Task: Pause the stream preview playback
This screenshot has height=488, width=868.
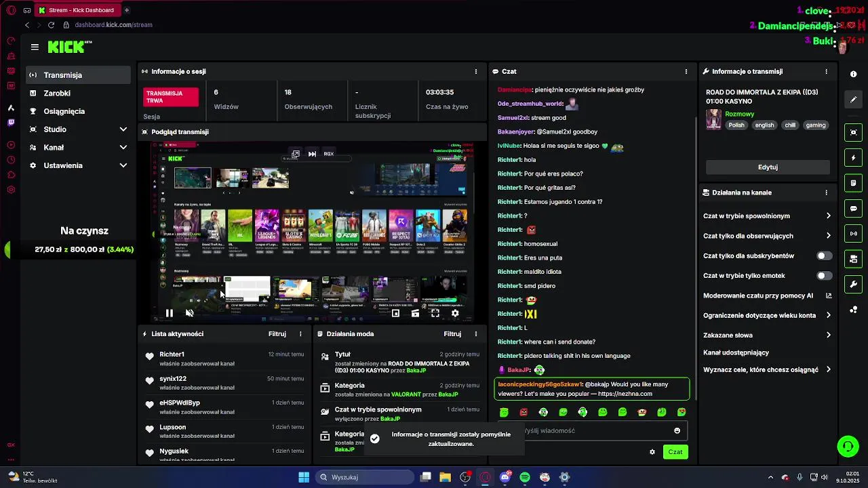Action: (170, 313)
